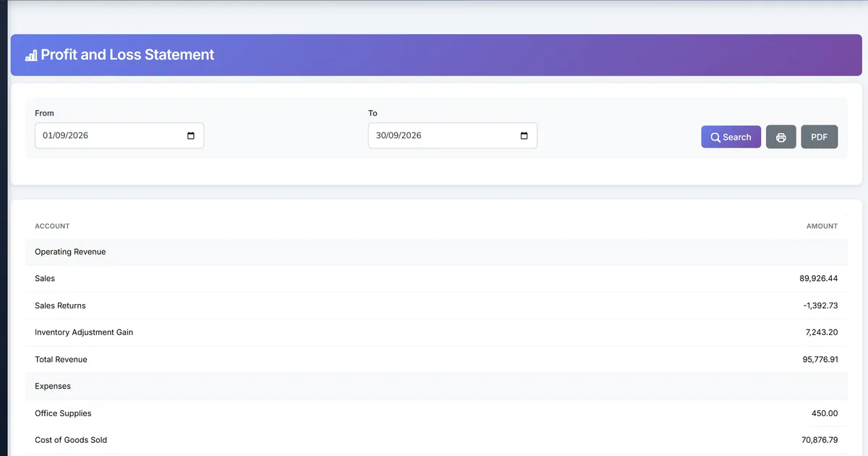
Task: Click the AMOUNT column header
Action: click(822, 226)
